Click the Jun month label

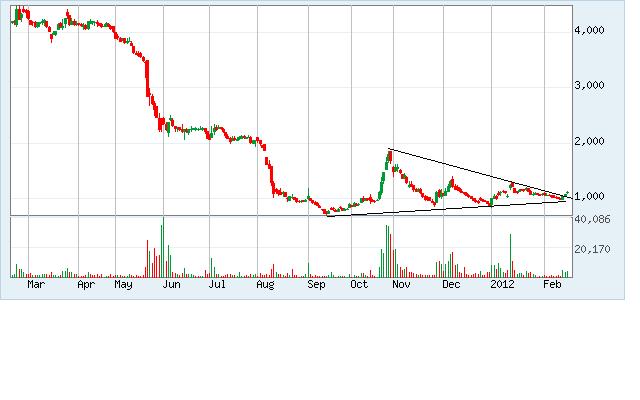[x=172, y=285]
